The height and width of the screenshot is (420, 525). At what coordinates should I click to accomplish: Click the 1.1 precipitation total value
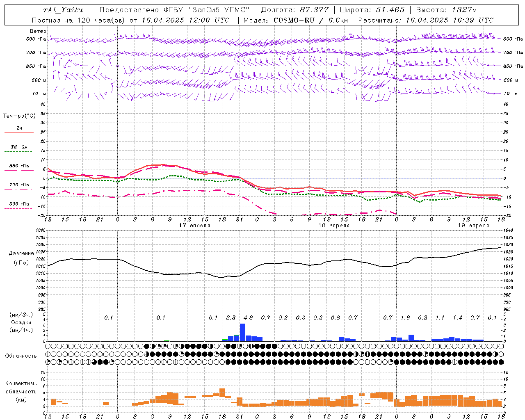(x=440, y=317)
